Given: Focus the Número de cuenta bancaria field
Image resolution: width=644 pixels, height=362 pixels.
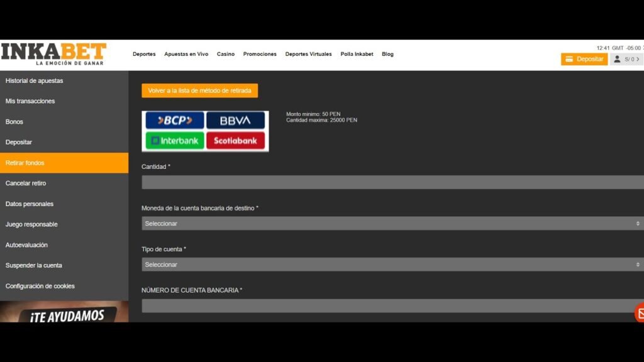Looking at the screenshot, I should click(392, 306).
